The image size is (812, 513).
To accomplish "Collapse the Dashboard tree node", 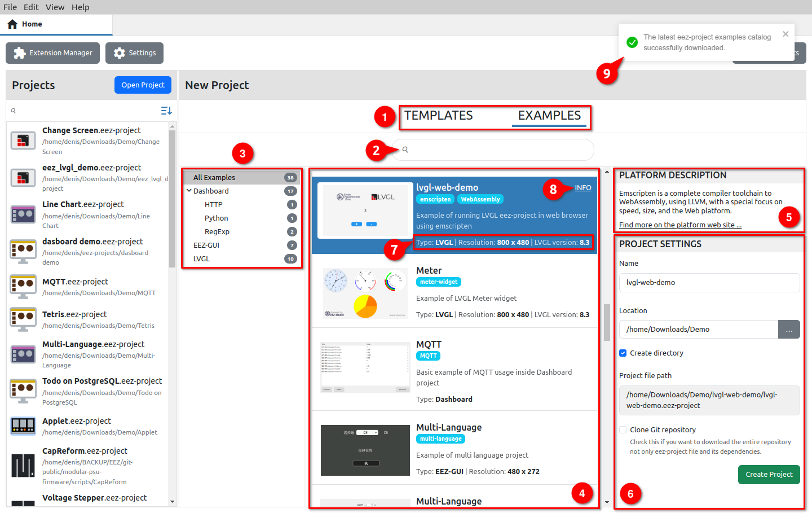I will pyautogui.click(x=189, y=191).
